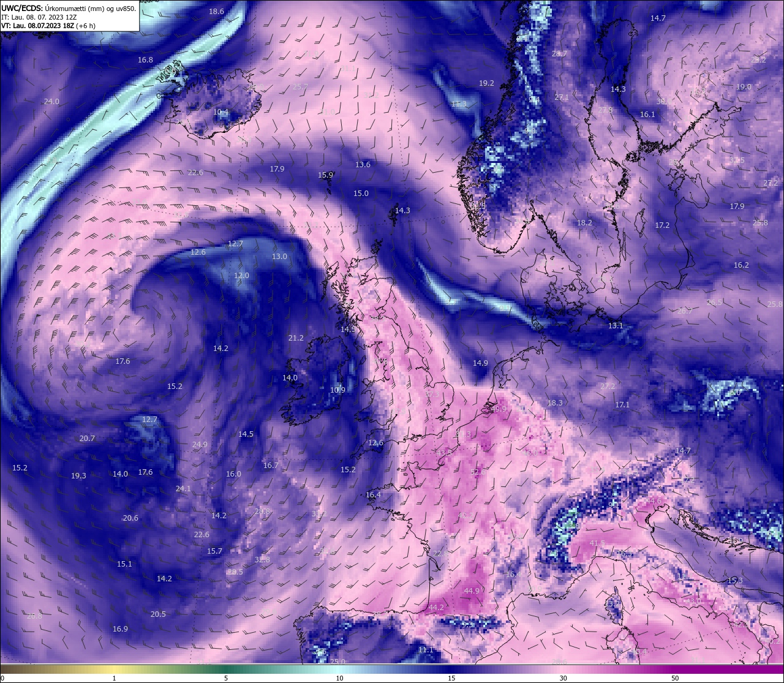Click the 20.6 value on the map
The height and width of the screenshot is (683, 784).
pyautogui.click(x=130, y=518)
